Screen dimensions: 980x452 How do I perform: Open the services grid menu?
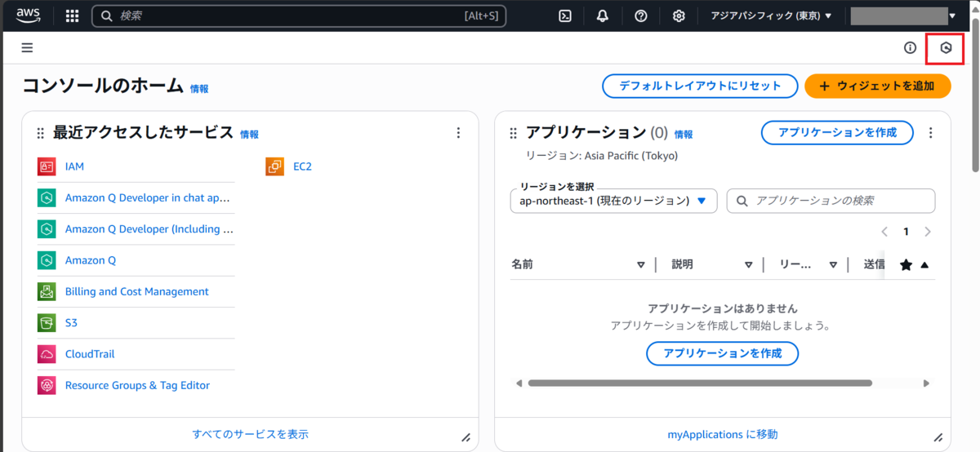click(72, 16)
